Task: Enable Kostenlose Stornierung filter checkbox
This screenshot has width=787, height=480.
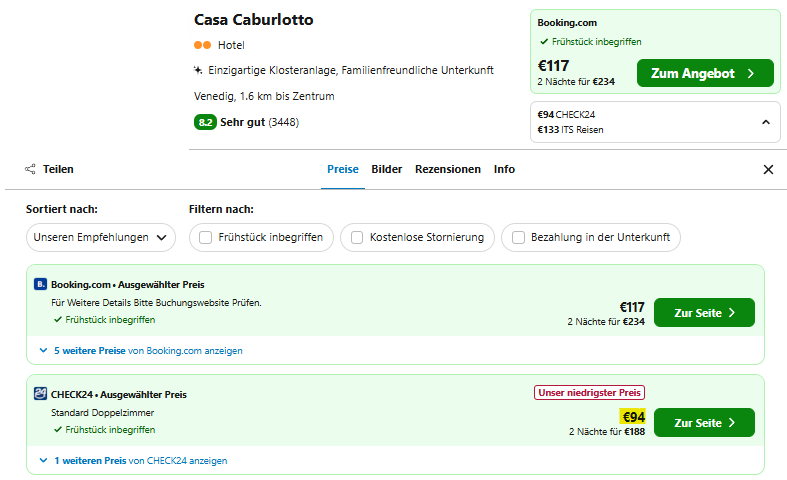Action: pos(357,237)
